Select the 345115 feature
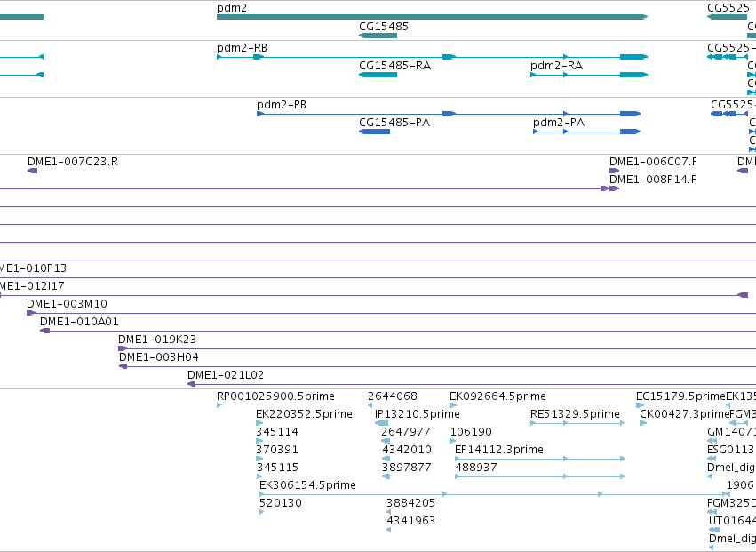The height and width of the screenshot is (552, 756). [x=259, y=476]
